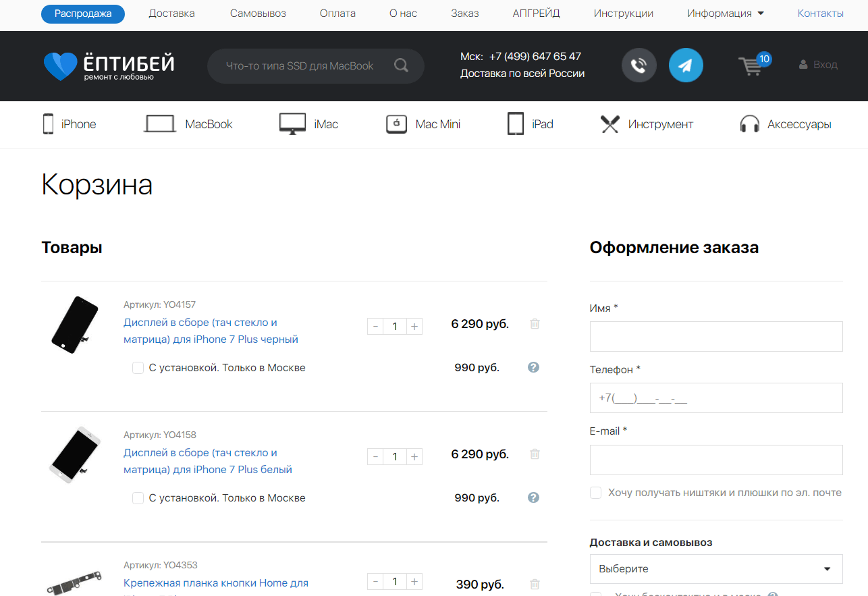The width and height of the screenshot is (868, 596).
Task: Click the white display product thumbnail
Action: tap(75, 454)
